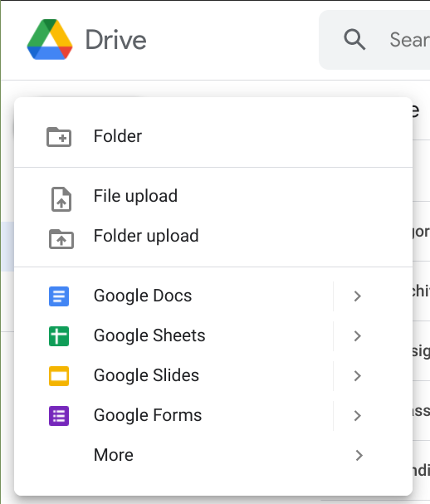Open the More submenu arrow
This screenshot has height=504, width=430.
point(359,455)
